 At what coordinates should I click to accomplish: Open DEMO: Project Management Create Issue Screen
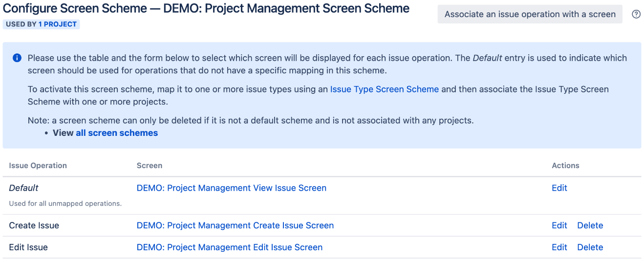click(235, 225)
